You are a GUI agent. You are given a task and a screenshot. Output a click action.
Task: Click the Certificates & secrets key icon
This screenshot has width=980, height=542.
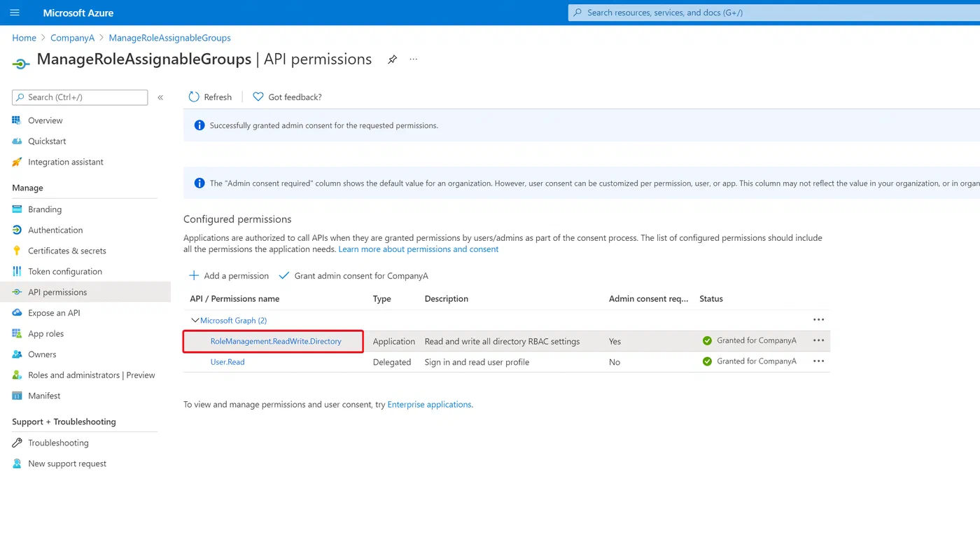pos(17,251)
